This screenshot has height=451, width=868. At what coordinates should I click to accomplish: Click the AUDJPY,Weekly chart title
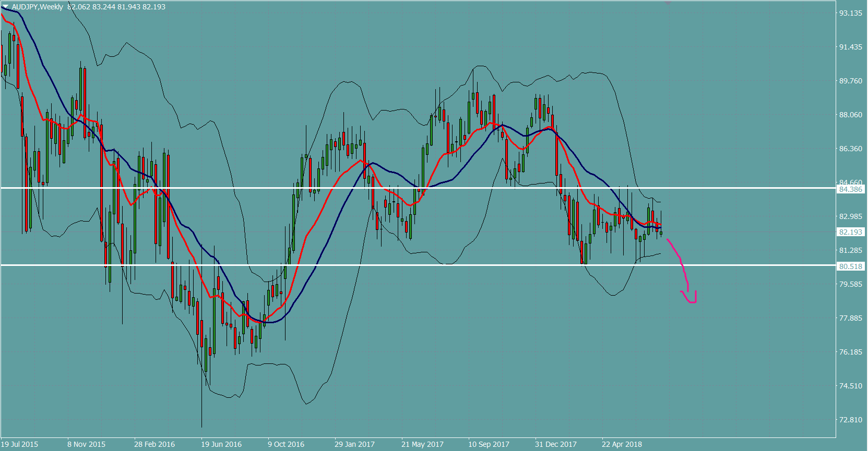(x=37, y=7)
